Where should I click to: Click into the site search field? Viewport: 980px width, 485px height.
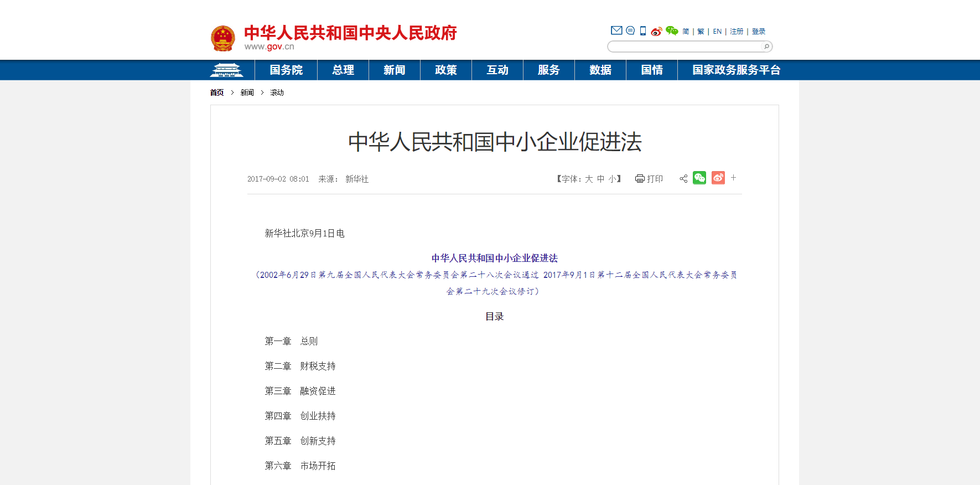[x=685, y=47]
